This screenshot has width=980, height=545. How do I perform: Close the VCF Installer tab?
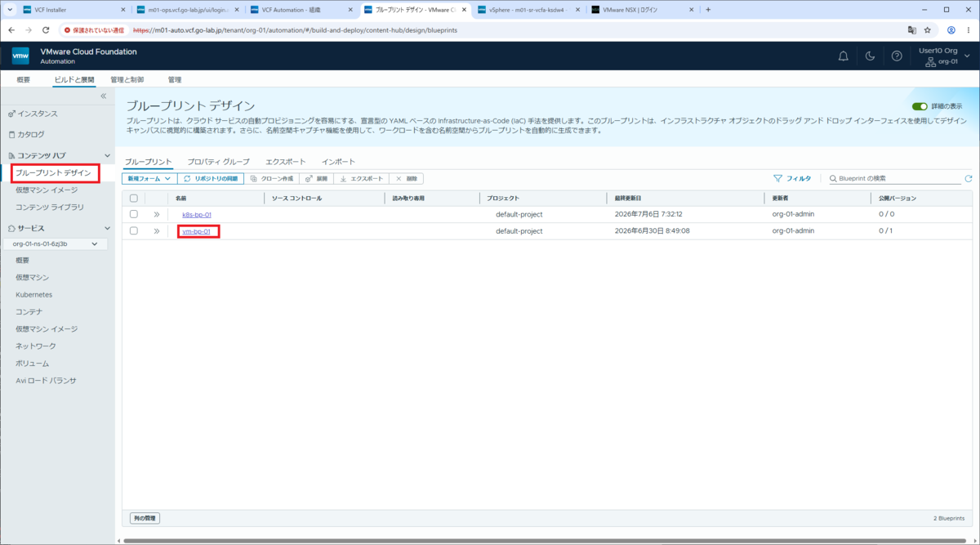click(122, 10)
